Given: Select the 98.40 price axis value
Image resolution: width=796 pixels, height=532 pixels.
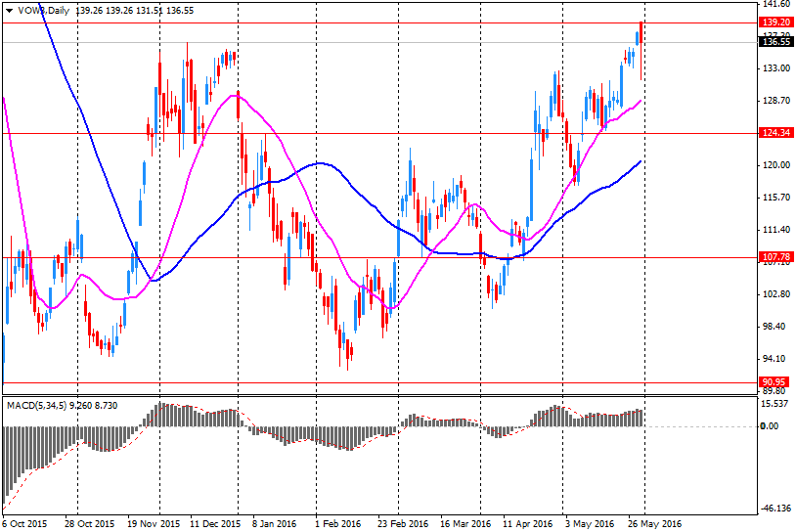Looking at the screenshot, I should 774,327.
